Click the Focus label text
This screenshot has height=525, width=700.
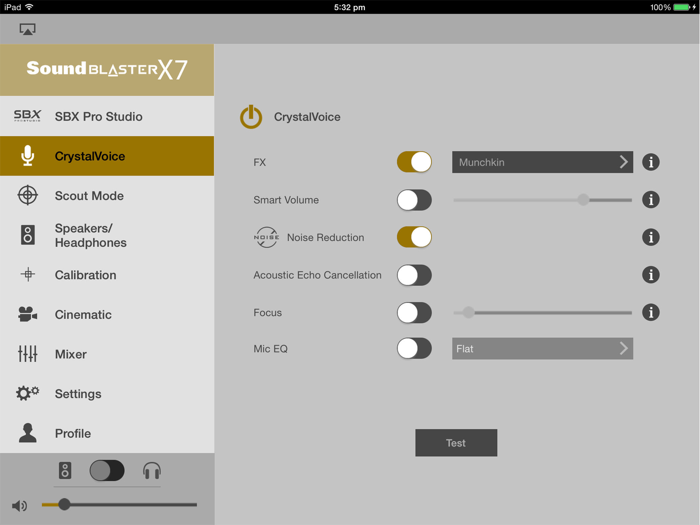267,312
